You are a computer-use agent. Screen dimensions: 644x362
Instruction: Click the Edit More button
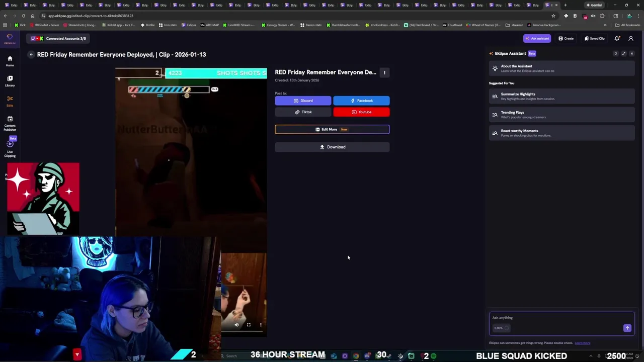pyautogui.click(x=332, y=129)
